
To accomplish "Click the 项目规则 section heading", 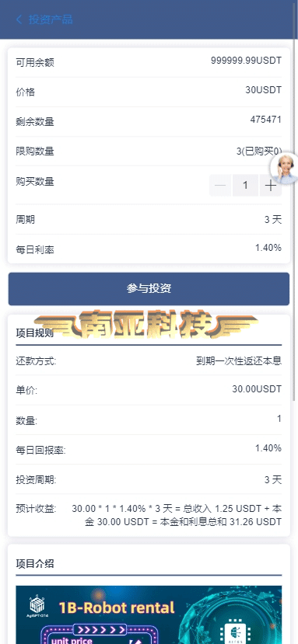I will pyautogui.click(x=34, y=333).
